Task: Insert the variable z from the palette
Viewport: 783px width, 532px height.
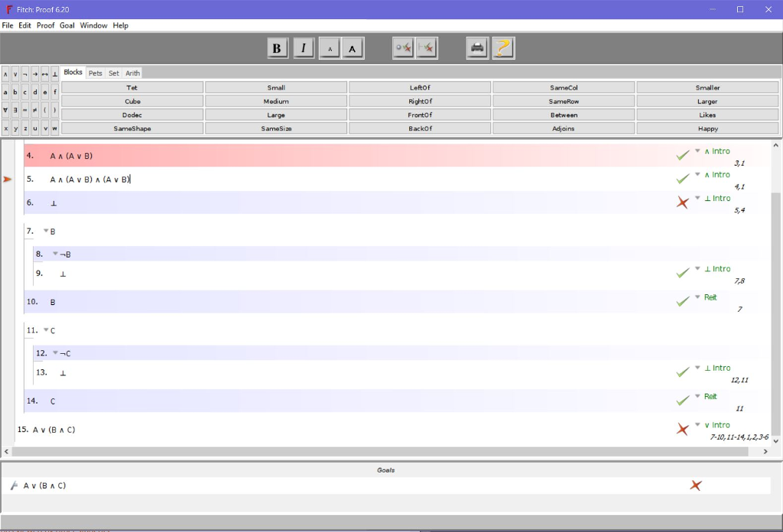Action: point(25,128)
